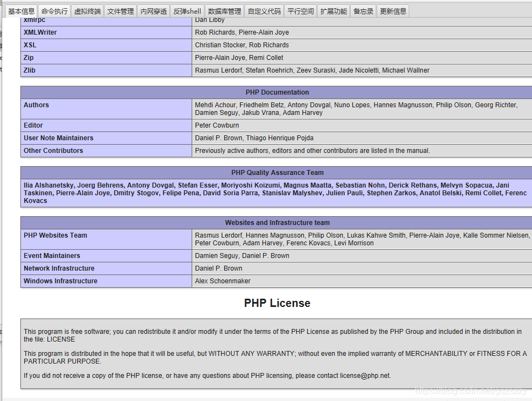Select 'Pierre-Alain Joye, Remi Collet' cell
The height and width of the screenshot is (401, 532).
[362, 58]
